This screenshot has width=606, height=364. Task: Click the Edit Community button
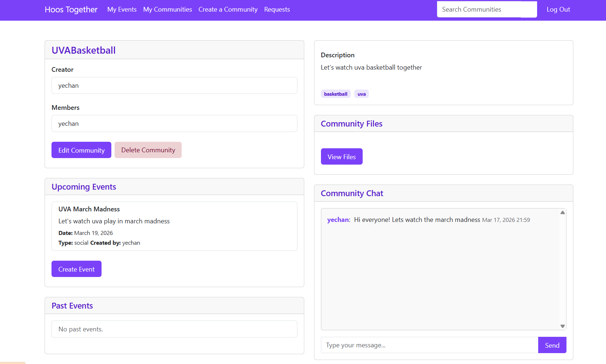coord(81,150)
